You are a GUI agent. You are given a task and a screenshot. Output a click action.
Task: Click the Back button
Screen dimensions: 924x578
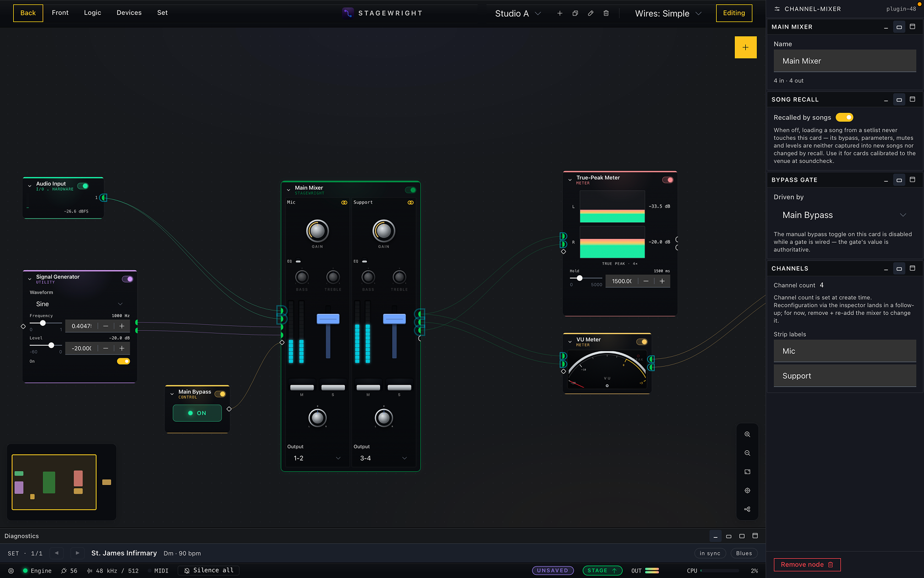click(x=28, y=13)
